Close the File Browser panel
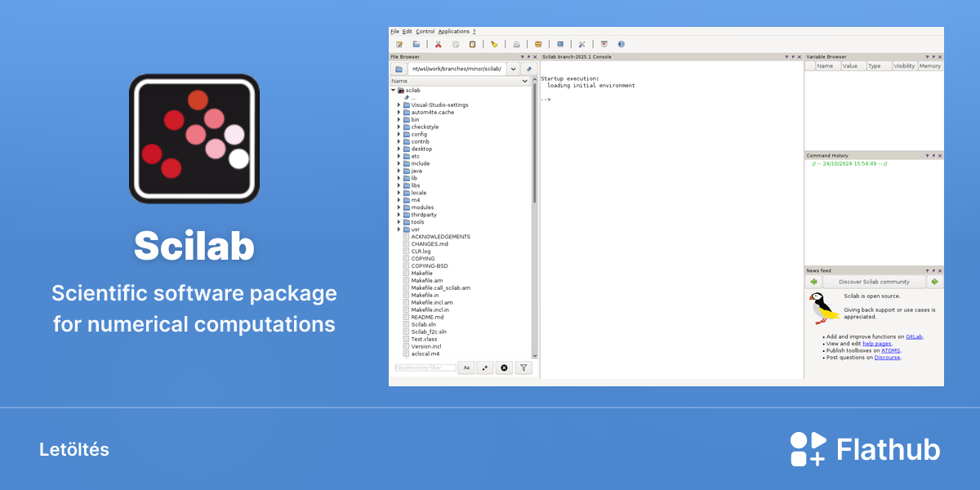Screen dimensions: 980x490 tap(536, 57)
